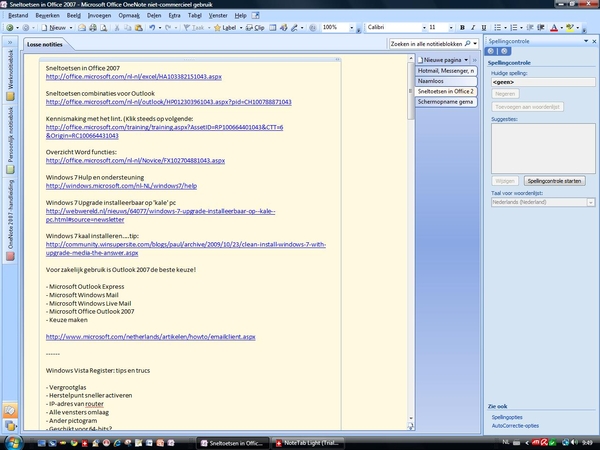Open the font color dropdown arrow

[561, 28]
